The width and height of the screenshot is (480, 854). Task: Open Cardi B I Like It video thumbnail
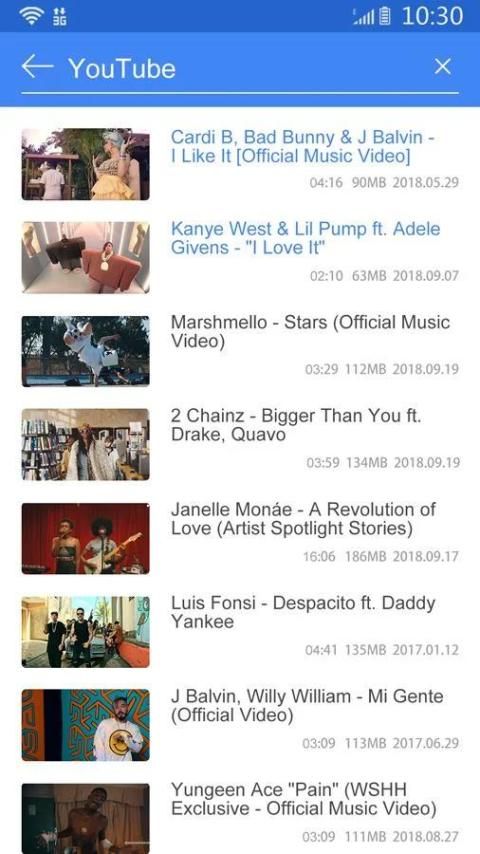86,164
